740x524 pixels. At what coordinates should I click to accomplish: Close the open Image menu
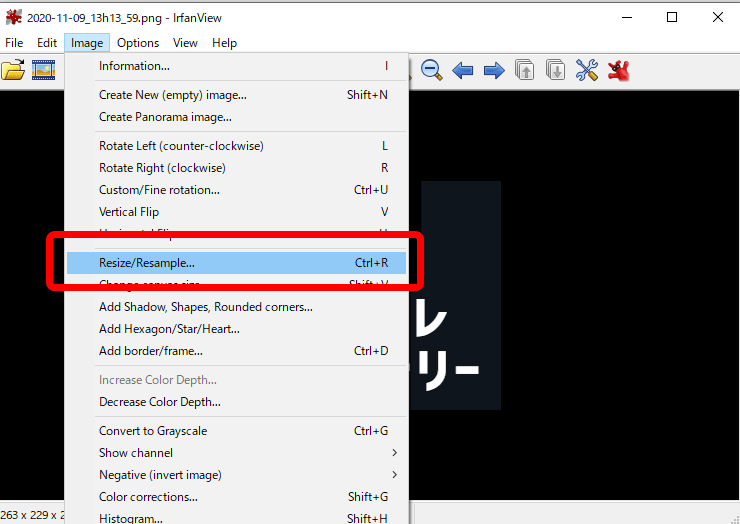coord(87,43)
